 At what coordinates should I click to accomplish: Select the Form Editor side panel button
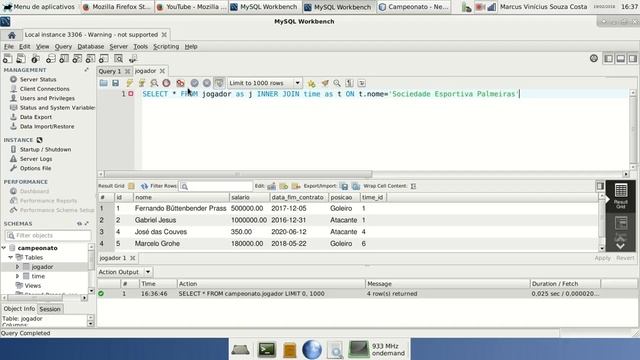[x=621, y=224]
